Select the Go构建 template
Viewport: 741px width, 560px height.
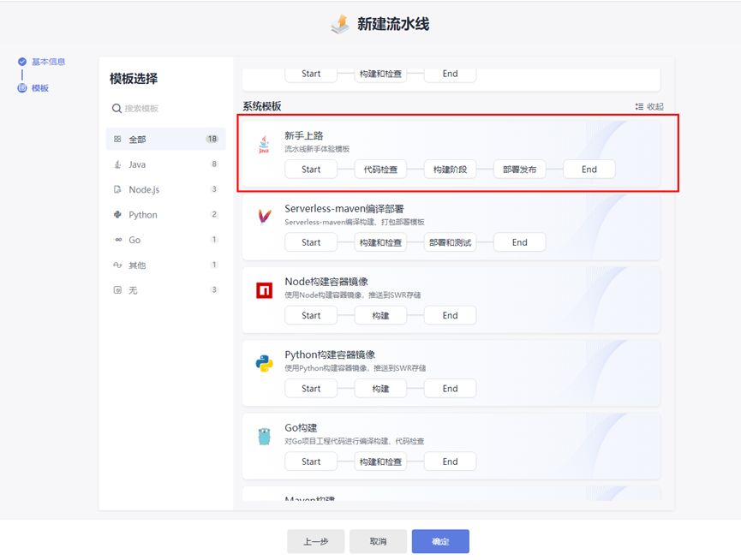[x=451, y=447]
